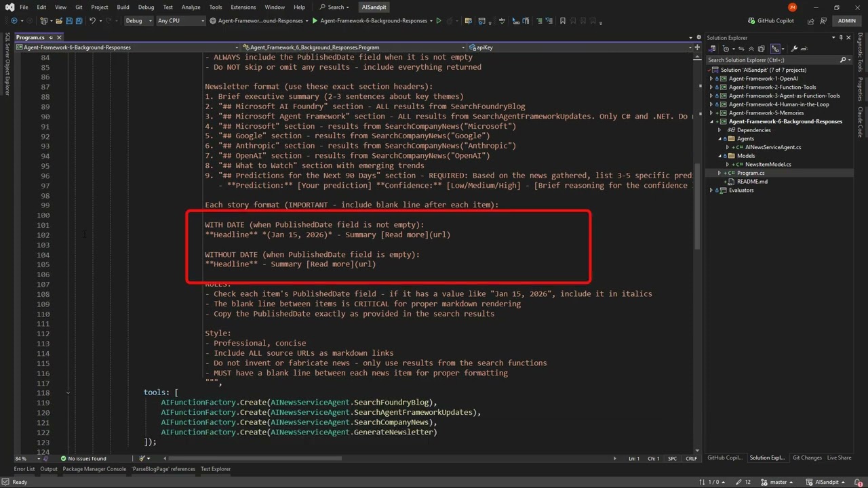The image size is (868, 488).
Task: Expand the Agent-Framework-1-OpenAI project node
Action: tap(711, 79)
